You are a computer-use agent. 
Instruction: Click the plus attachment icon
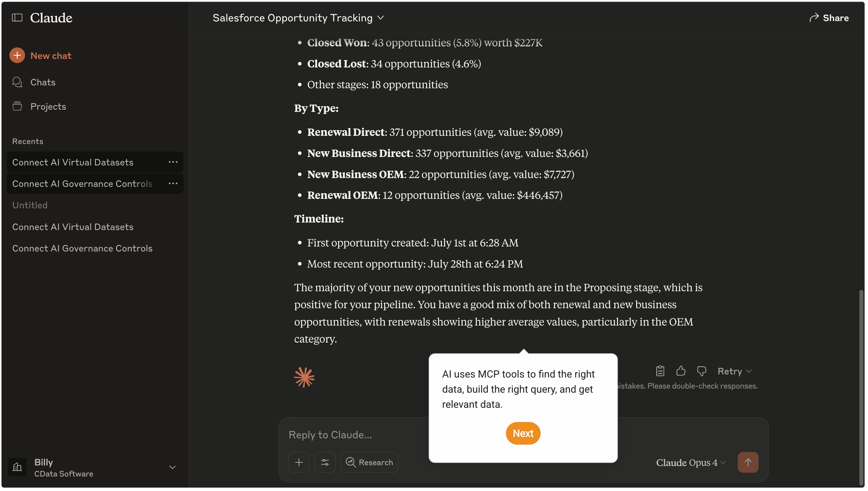299,462
